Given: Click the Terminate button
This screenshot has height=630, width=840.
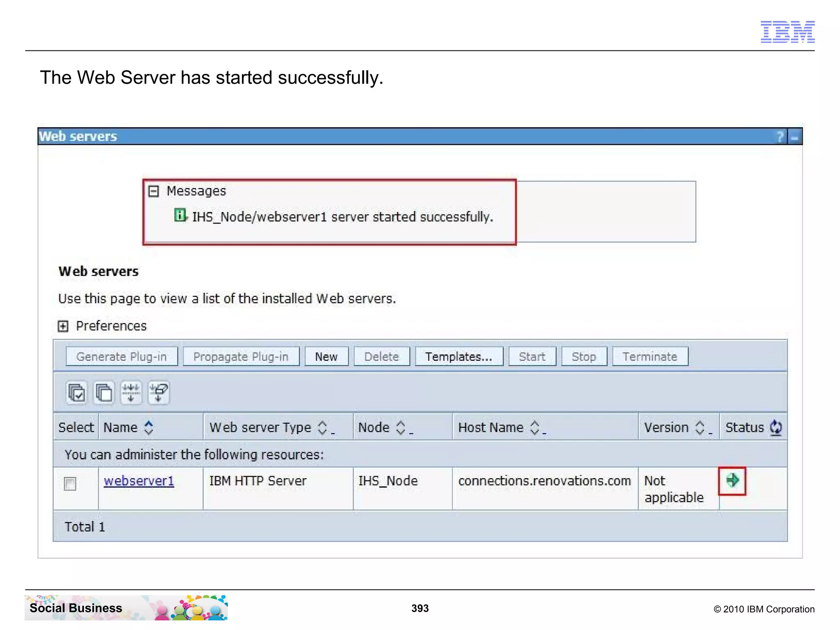Looking at the screenshot, I should [x=650, y=356].
